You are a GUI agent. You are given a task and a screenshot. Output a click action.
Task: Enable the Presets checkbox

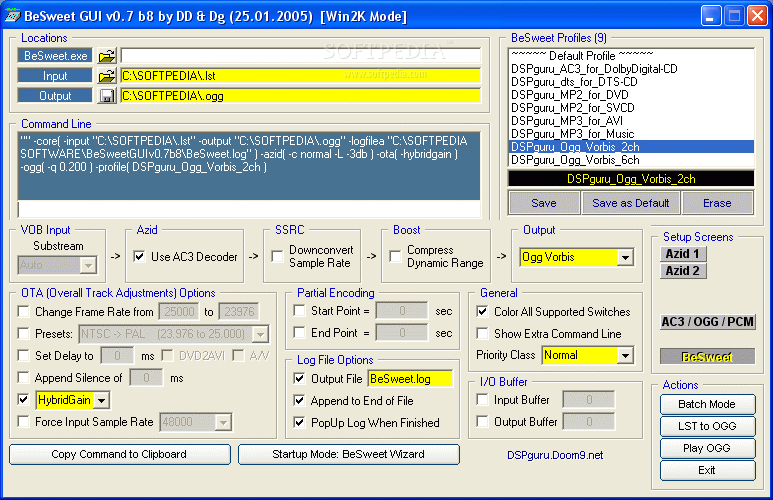click(23, 333)
